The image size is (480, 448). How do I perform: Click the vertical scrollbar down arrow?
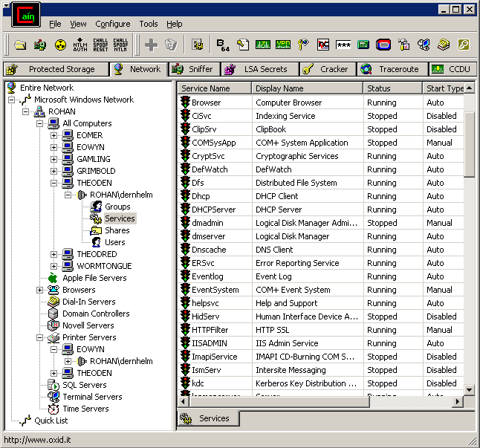click(x=470, y=390)
